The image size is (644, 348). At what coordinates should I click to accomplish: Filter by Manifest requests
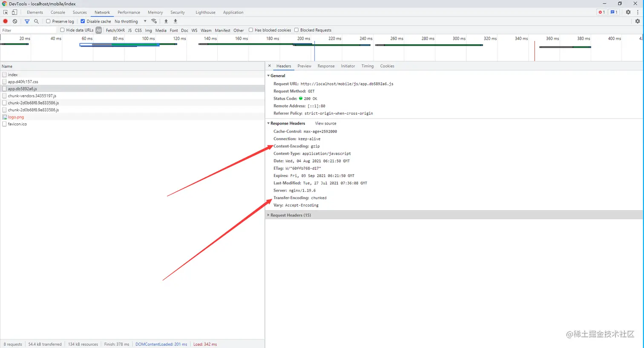pos(222,30)
